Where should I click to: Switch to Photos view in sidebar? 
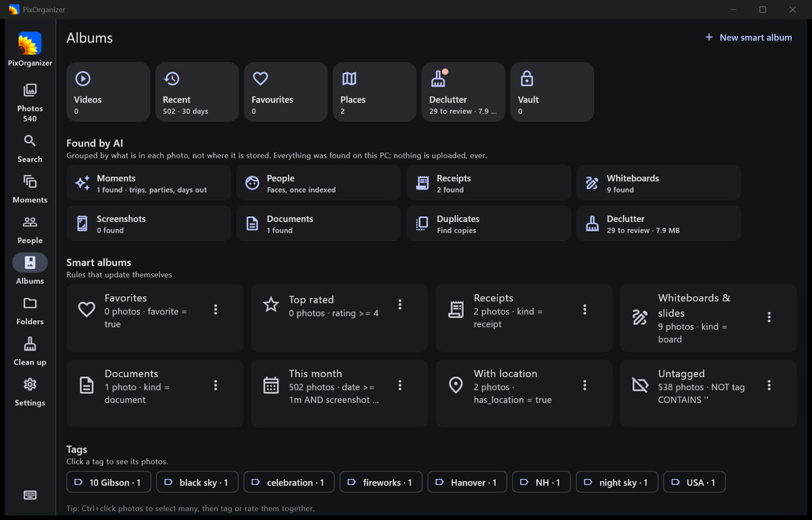point(30,102)
